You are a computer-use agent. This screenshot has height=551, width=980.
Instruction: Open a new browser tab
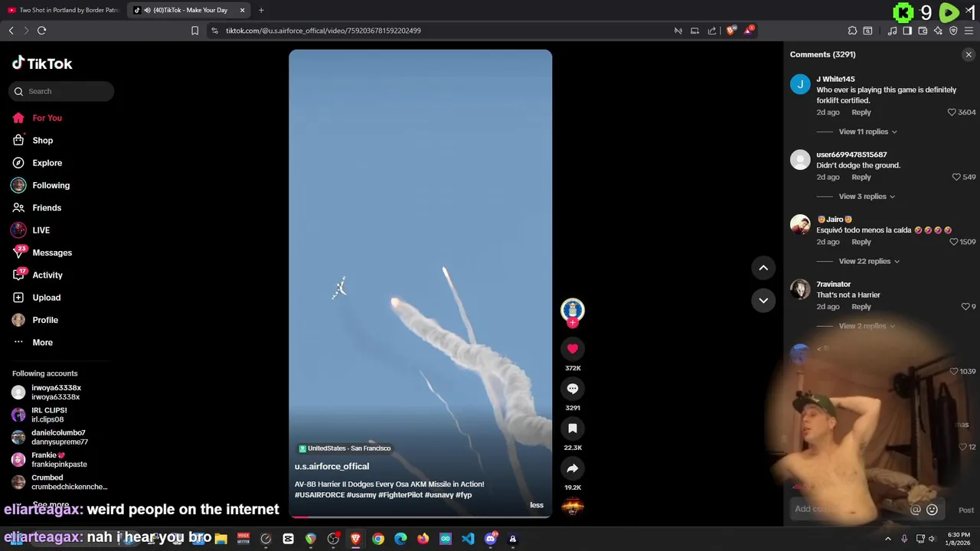tap(261, 10)
